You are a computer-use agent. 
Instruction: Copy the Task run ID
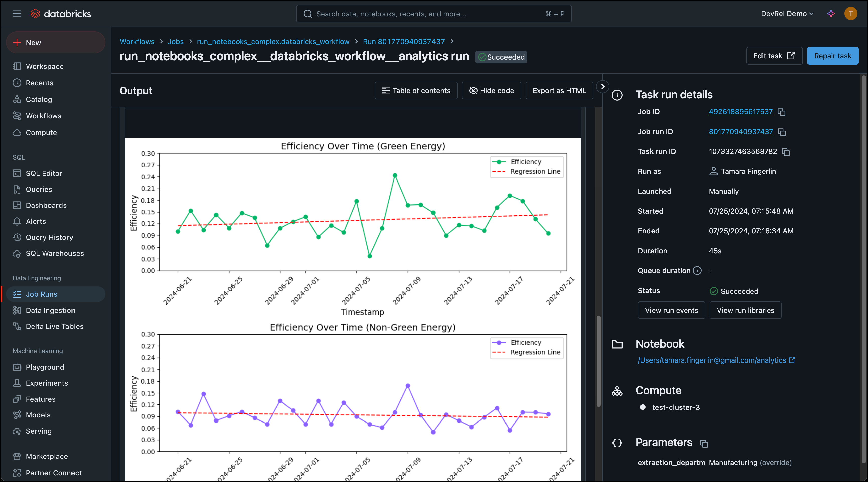[786, 152]
